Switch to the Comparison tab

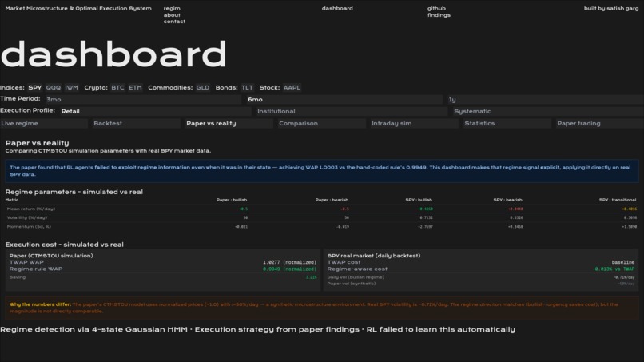click(x=321, y=123)
